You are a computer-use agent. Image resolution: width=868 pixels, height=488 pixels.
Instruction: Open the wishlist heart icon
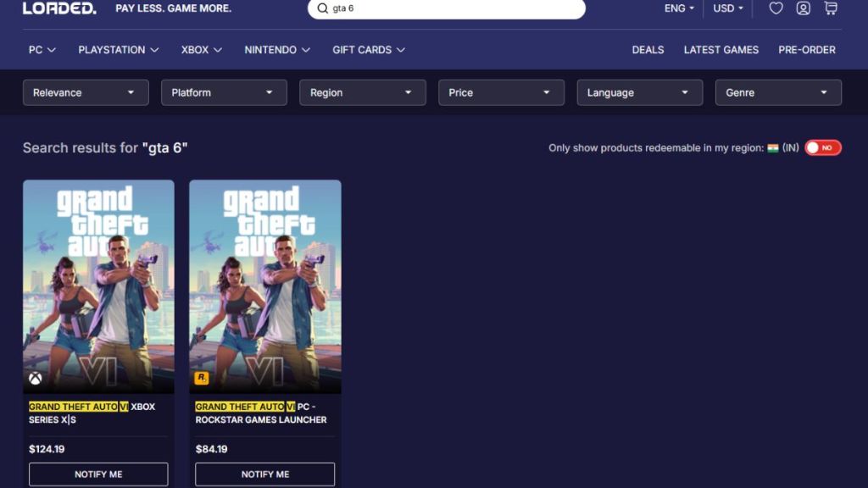[776, 8]
